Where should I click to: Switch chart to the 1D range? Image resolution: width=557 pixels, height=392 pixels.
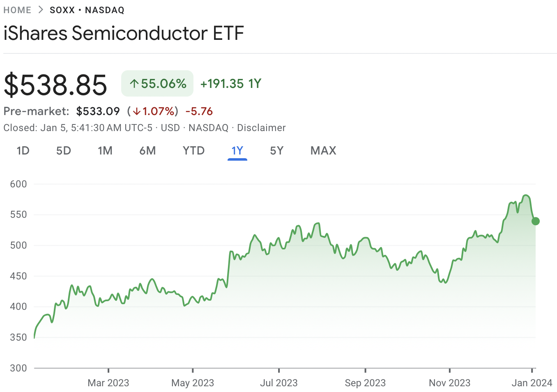tap(23, 151)
